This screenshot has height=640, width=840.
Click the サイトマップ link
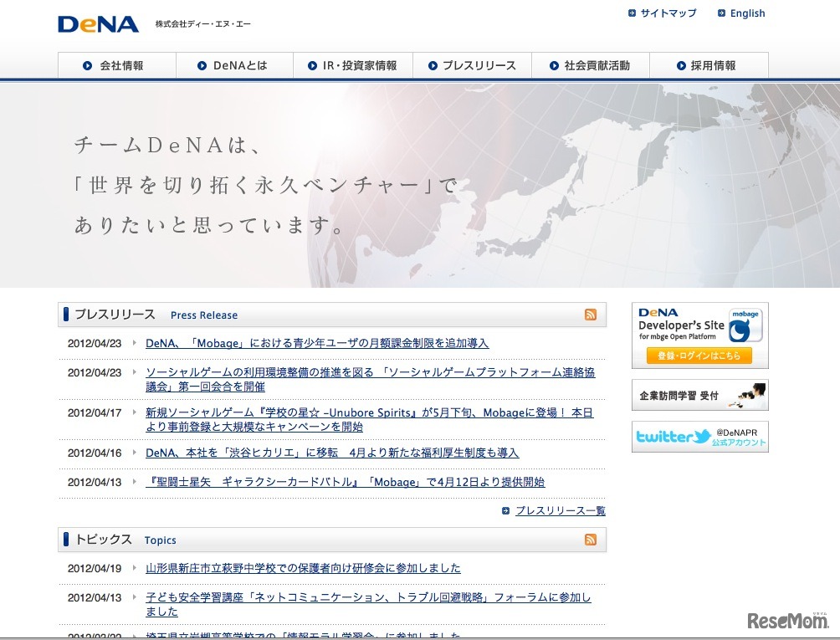pos(668,13)
